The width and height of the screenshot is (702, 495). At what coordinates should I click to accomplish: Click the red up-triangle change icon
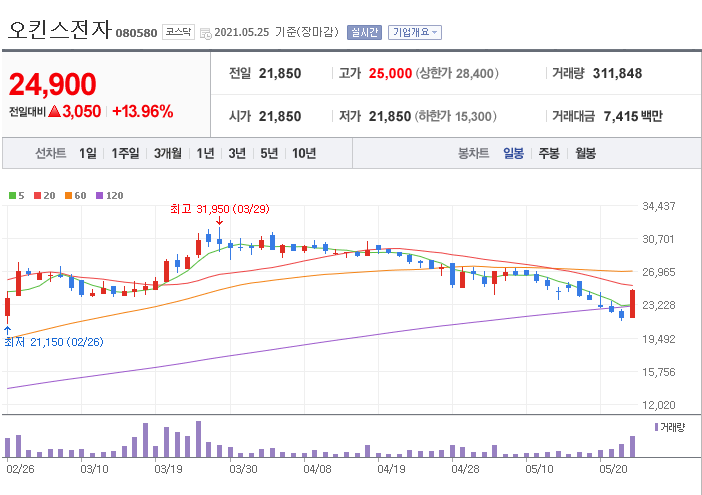54,111
